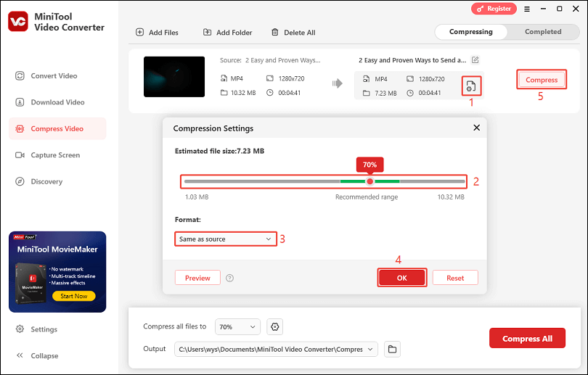Click the help question mark icon

[230, 278]
